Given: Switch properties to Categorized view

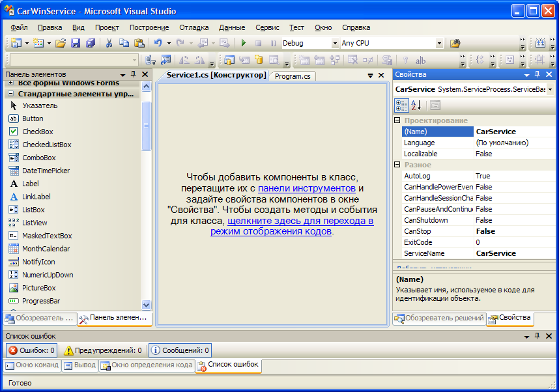Looking at the screenshot, I should click(401, 105).
